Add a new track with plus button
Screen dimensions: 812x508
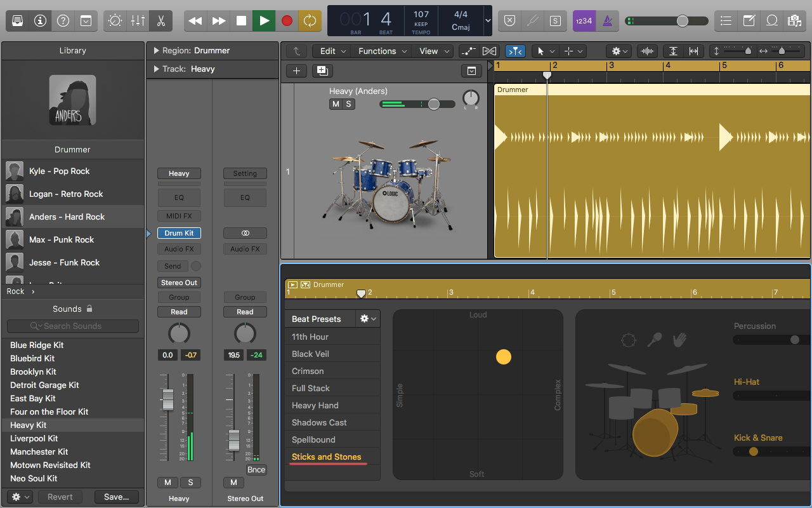297,70
